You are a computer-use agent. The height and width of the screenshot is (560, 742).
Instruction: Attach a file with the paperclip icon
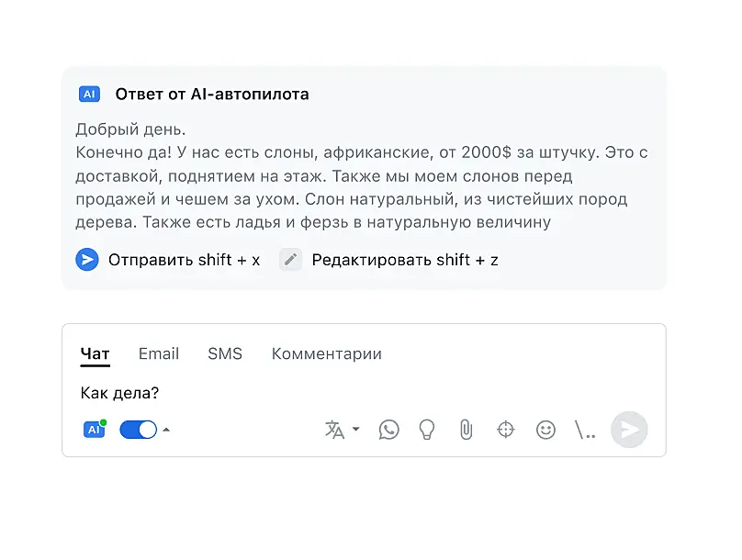tap(466, 429)
